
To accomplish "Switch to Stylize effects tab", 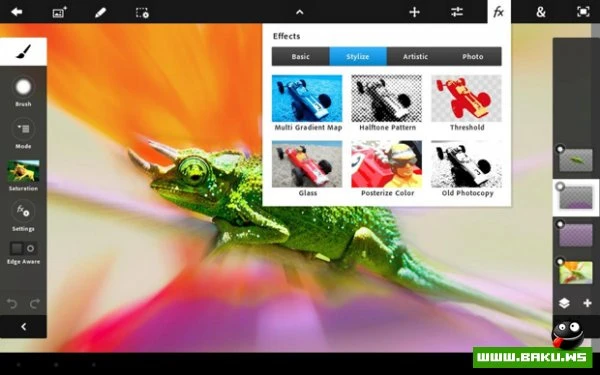I will click(358, 57).
